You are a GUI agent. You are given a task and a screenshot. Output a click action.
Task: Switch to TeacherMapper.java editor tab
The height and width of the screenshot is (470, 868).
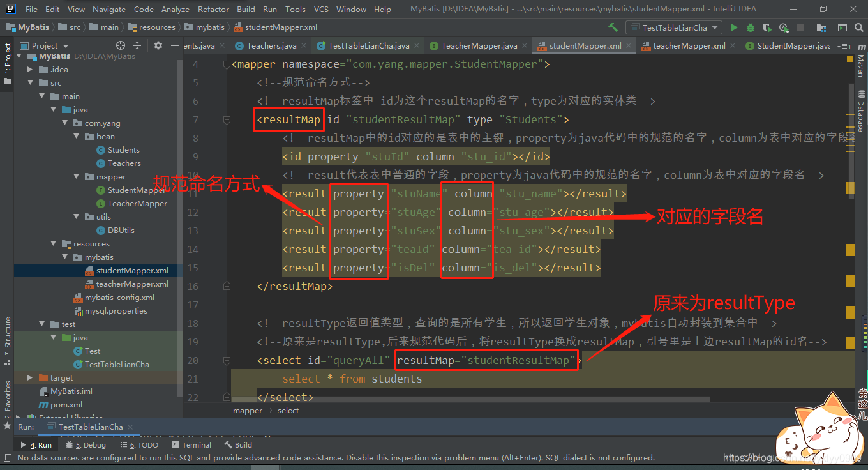pos(479,46)
